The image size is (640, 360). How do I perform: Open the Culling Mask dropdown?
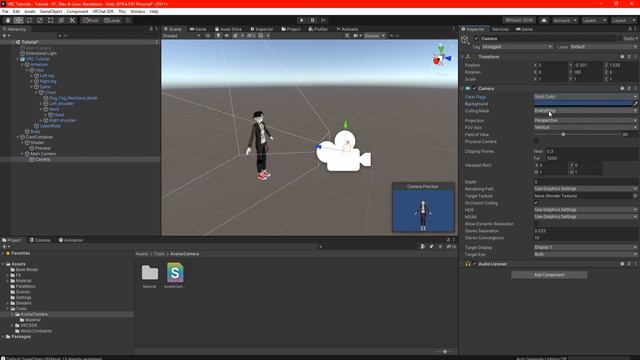(x=585, y=111)
